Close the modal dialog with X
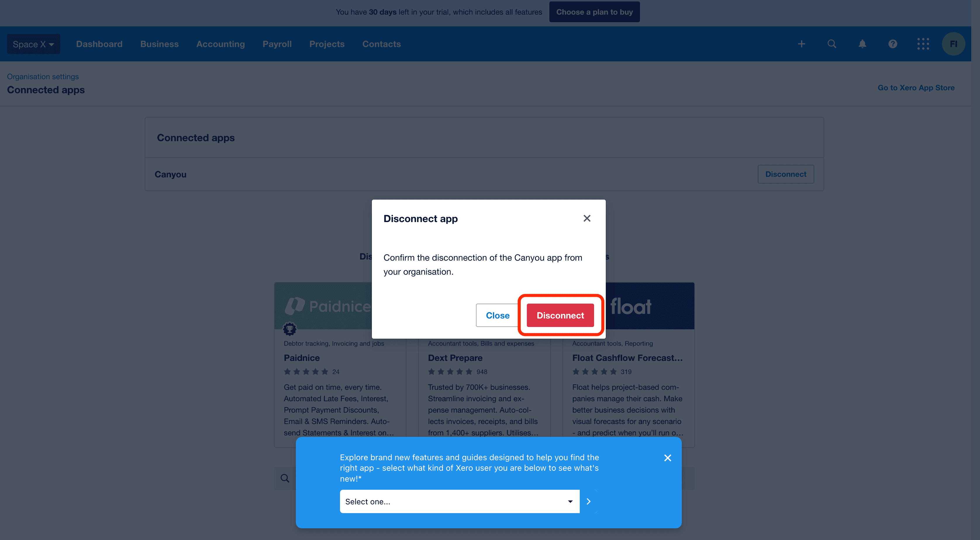Viewport: 980px width, 540px height. click(x=586, y=217)
